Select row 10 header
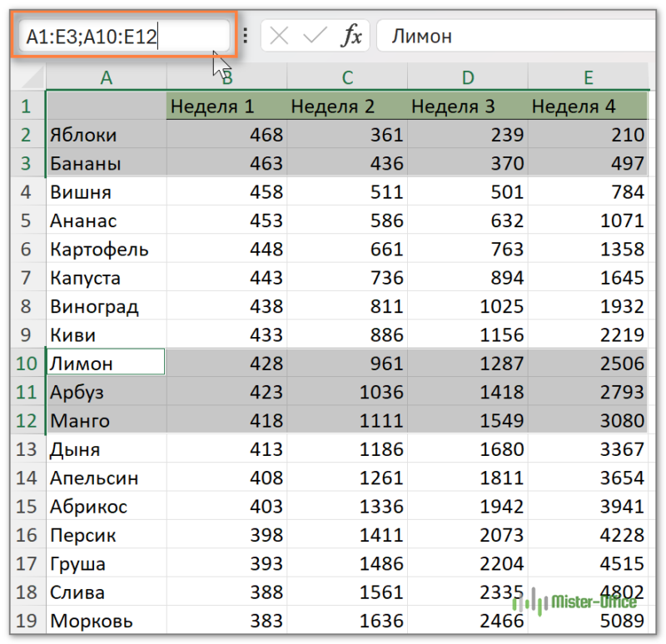Image resolution: width=666 pixels, height=644 pixels. (25, 364)
